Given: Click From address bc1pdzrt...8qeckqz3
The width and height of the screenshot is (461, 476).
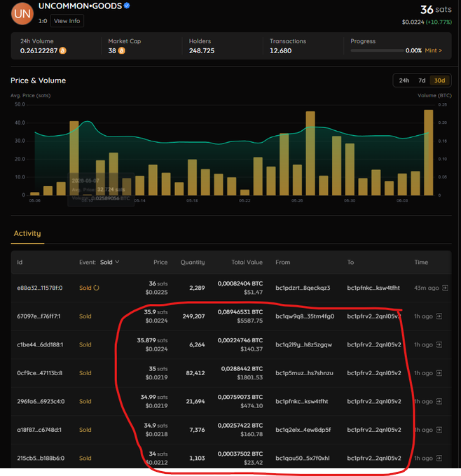Looking at the screenshot, I should 303,288.
